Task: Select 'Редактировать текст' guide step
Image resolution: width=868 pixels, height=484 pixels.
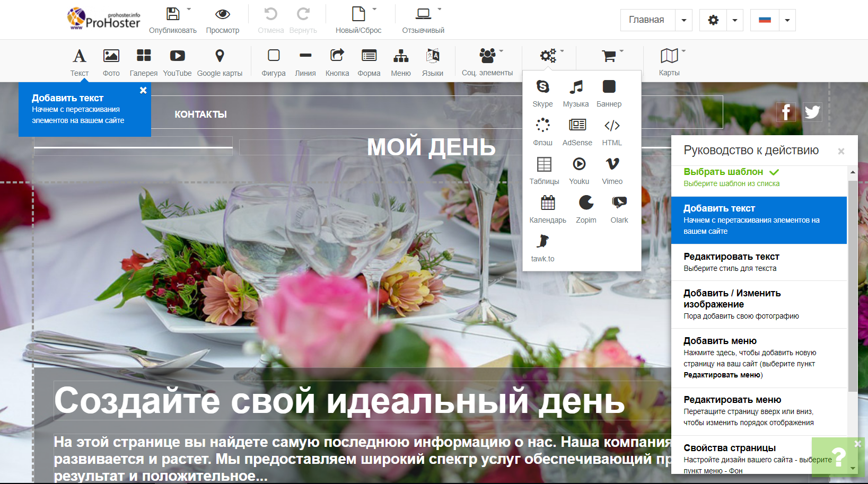Action: click(x=758, y=262)
